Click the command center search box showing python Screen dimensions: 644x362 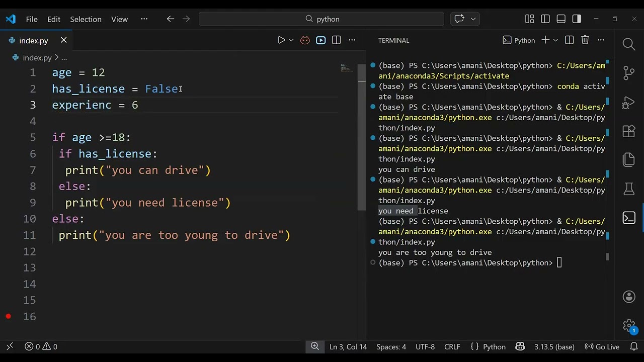click(321, 19)
